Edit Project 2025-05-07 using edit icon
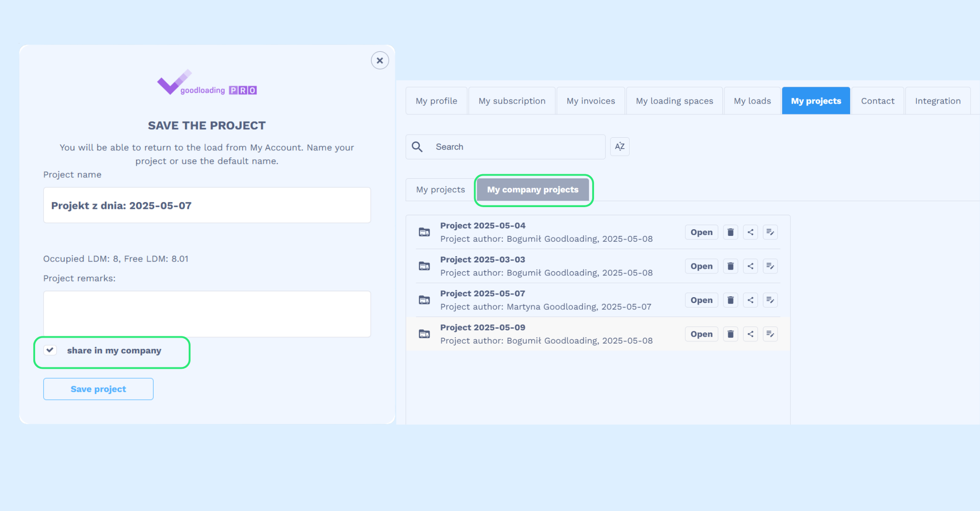 coord(770,300)
